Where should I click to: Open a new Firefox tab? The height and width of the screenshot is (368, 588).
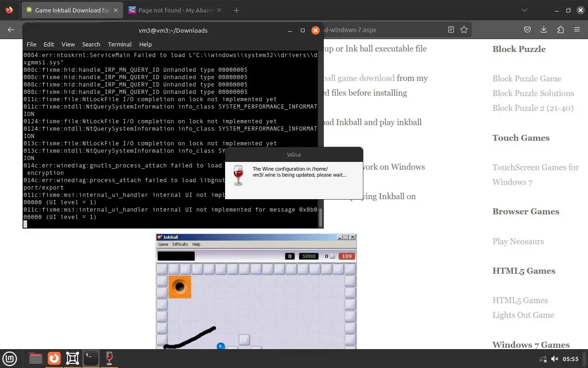(x=236, y=10)
